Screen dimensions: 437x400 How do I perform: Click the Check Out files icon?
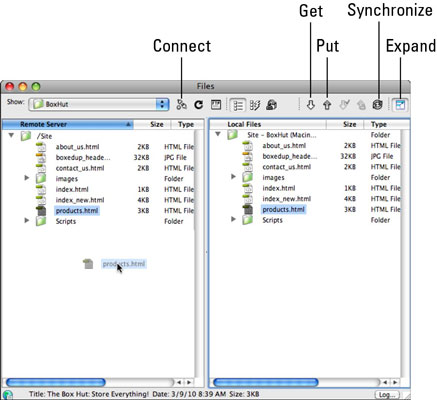[344, 105]
